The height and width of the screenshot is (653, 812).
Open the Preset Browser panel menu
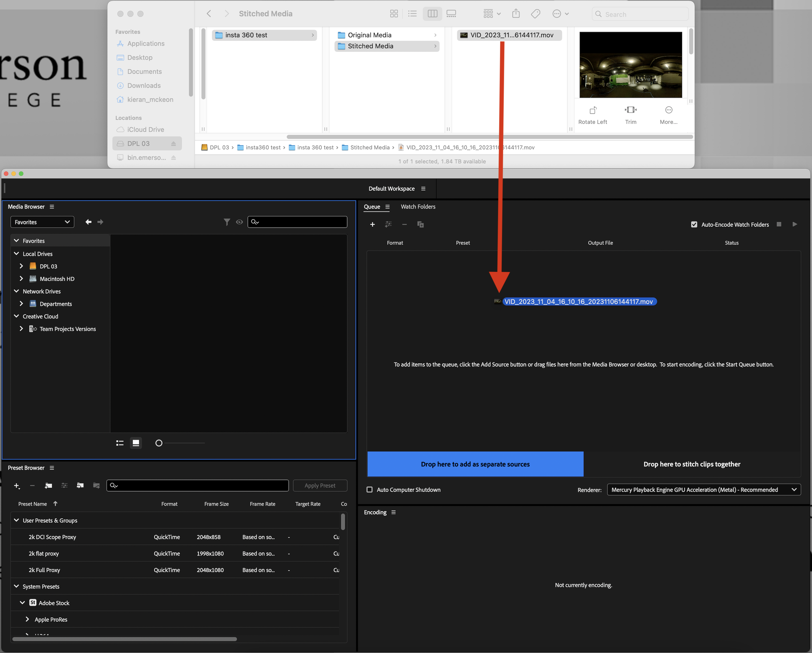52,468
